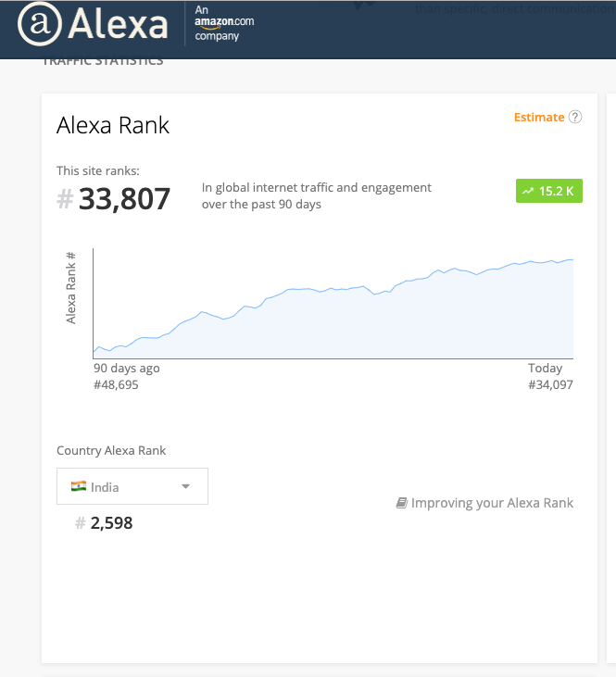Click the Traffic Statistics section heading
Viewport: 616px width, 677px height.
pos(102,61)
